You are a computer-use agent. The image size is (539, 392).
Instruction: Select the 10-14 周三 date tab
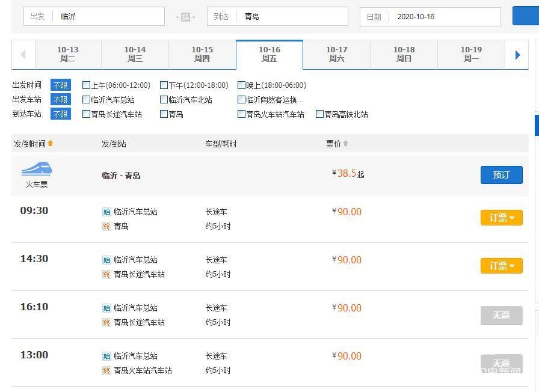[x=135, y=55]
